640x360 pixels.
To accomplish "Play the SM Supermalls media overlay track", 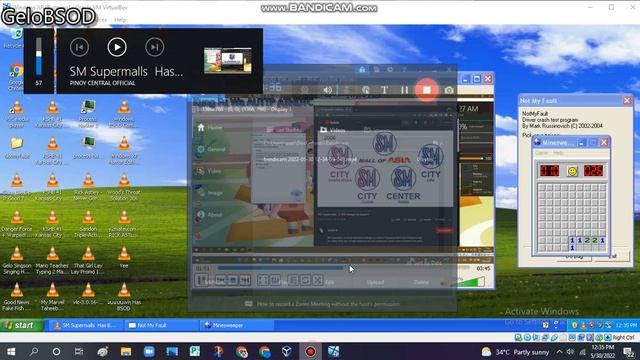I will coord(117,47).
